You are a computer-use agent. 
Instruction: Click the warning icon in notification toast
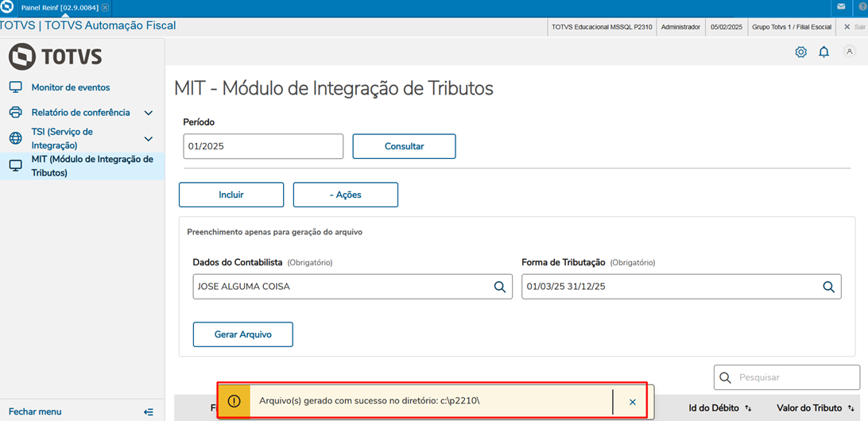point(234,402)
